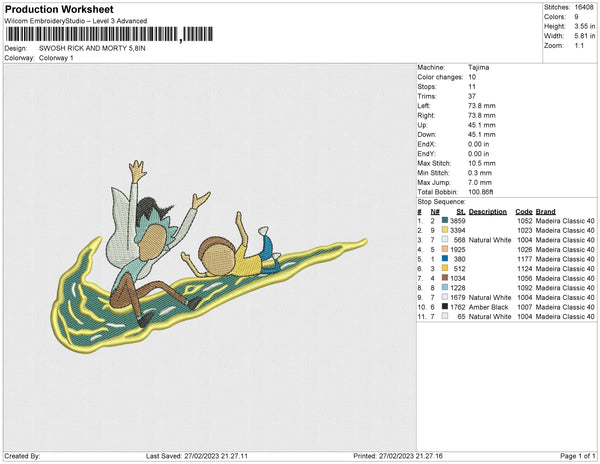Click the 'Amber Black' description
The width and height of the screenshot is (600, 464).
[x=489, y=307]
